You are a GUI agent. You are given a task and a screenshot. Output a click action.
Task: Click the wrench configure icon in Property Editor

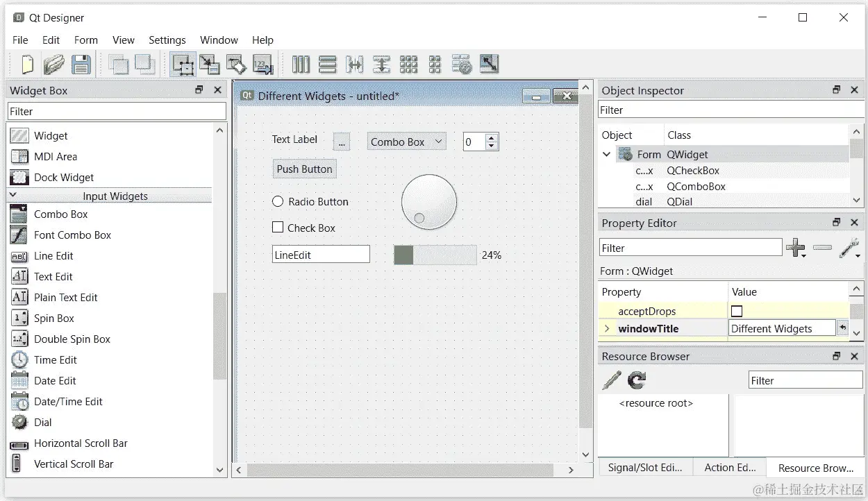click(x=849, y=248)
